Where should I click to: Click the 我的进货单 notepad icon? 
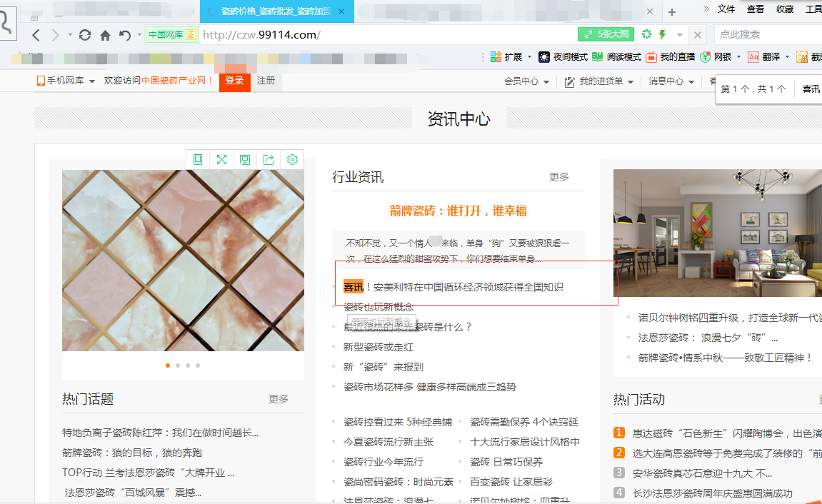(569, 81)
